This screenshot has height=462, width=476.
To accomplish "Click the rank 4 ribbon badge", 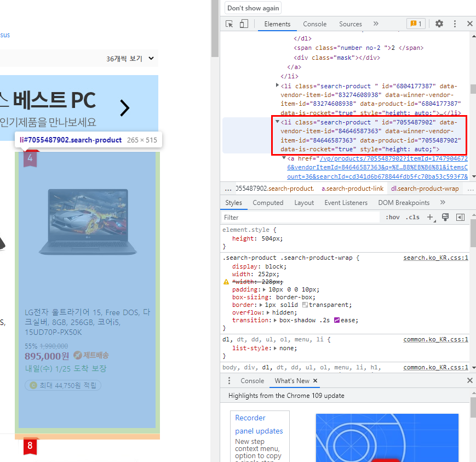I will coord(30,158).
